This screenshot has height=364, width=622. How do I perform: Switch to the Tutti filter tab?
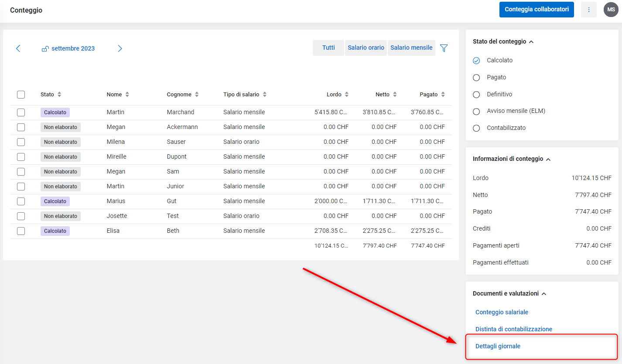click(x=328, y=48)
